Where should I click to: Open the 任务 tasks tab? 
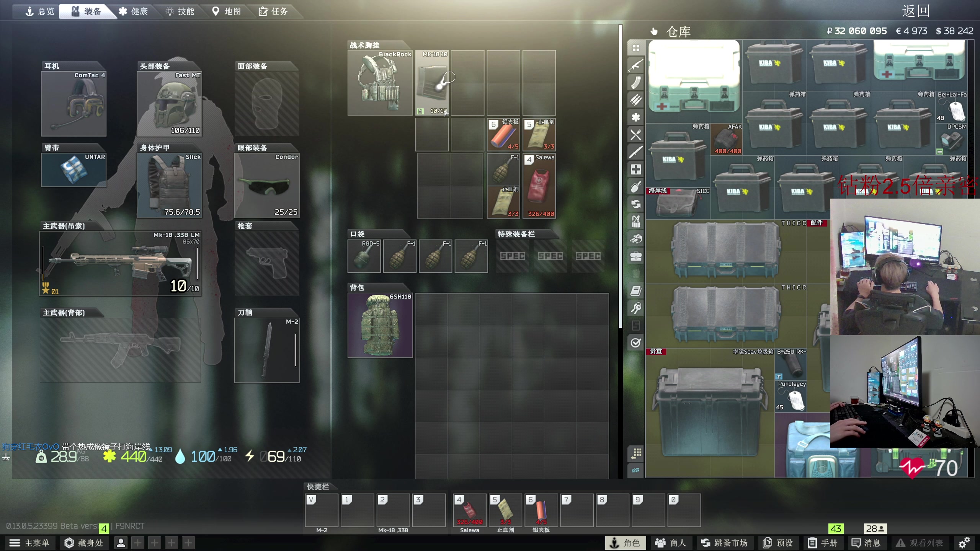coord(273,11)
